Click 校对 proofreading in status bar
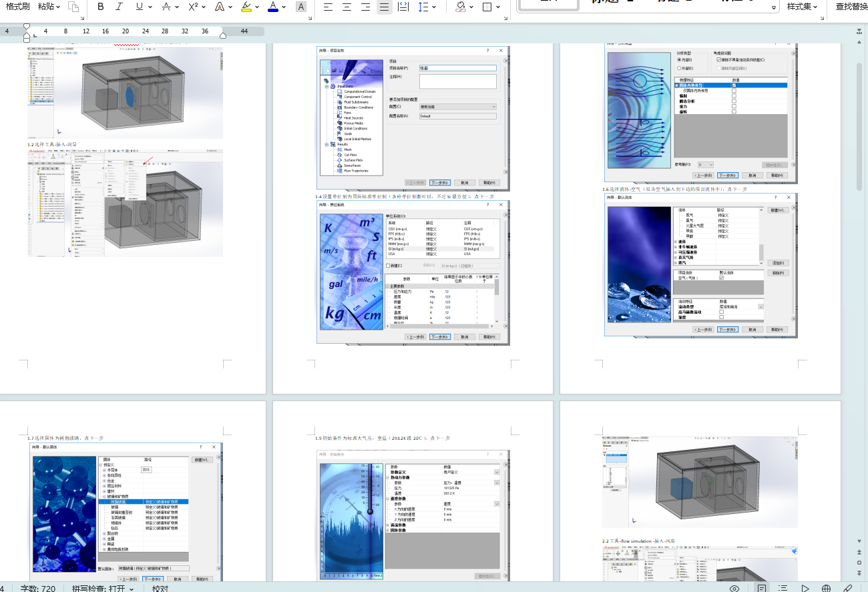Screen dimensions: 868x592 [160, 588]
